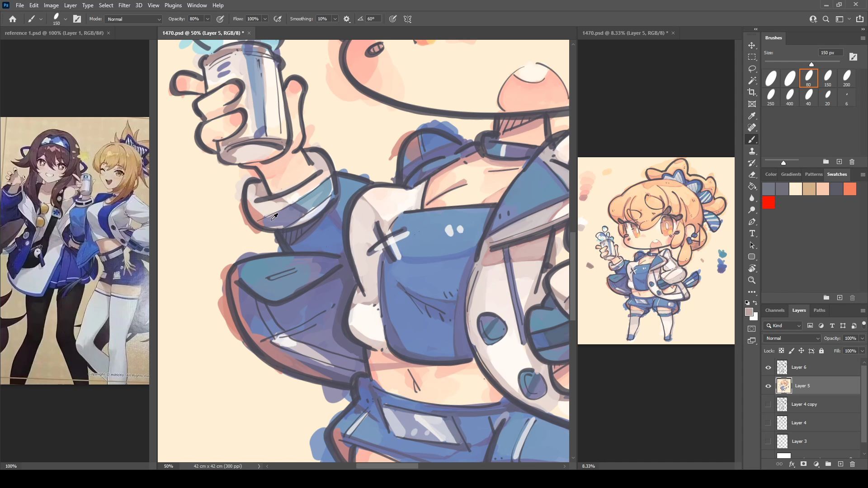This screenshot has height=488, width=868.
Task: Hide Layer 6 visibility
Action: (768, 367)
